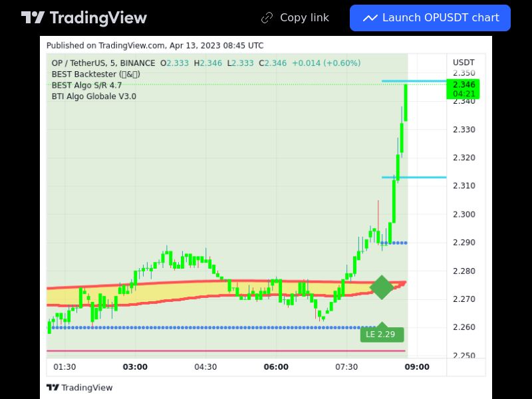Click the BEST Backtester indicator label
The height and width of the screenshot is (399, 532).
[x=96, y=74]
